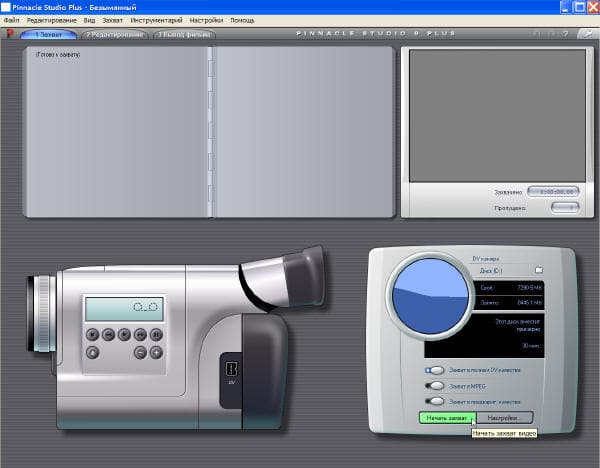The height and width of the screenshot is (468, 600).
Task: Open the Файл menu
Action: [x=11, y=20]
